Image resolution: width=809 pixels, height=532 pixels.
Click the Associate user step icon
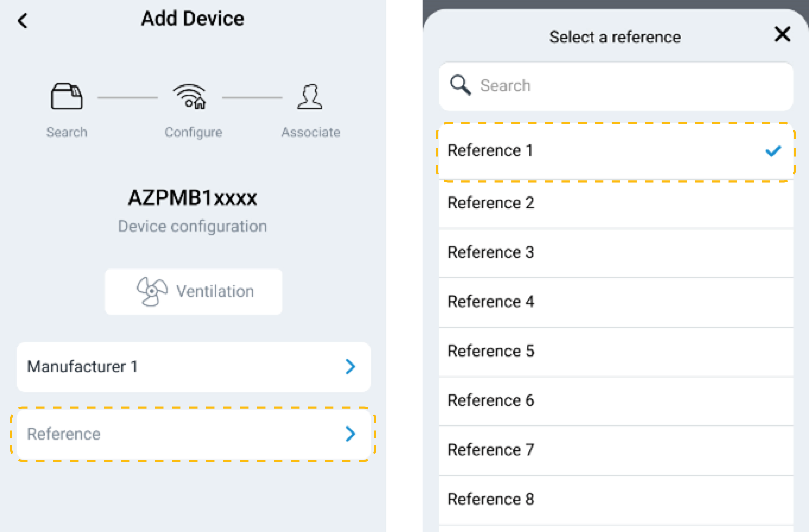310,97
